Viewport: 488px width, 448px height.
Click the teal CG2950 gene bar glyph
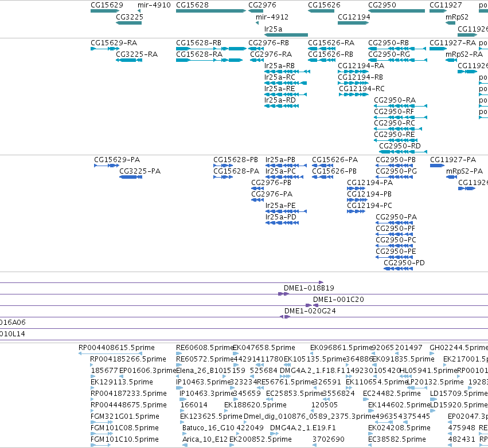(x=396, y=11)
